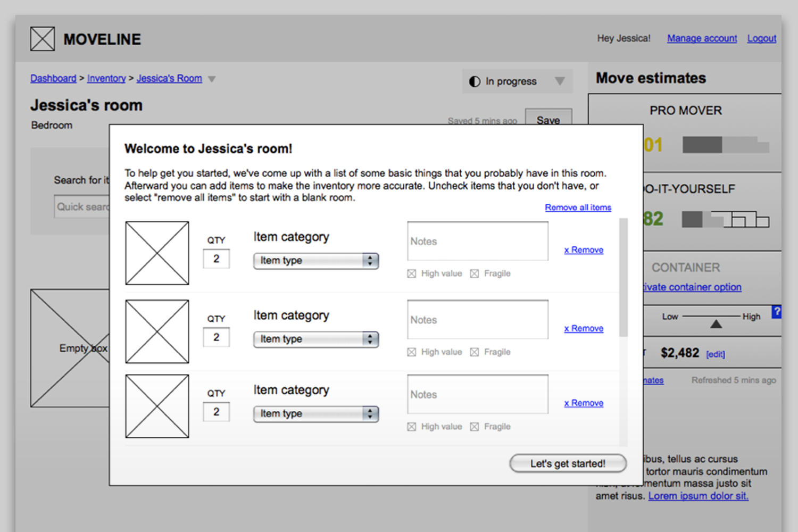The image size is (798, 532).
Task: Click activate container option link
Action: pos(693,287)
